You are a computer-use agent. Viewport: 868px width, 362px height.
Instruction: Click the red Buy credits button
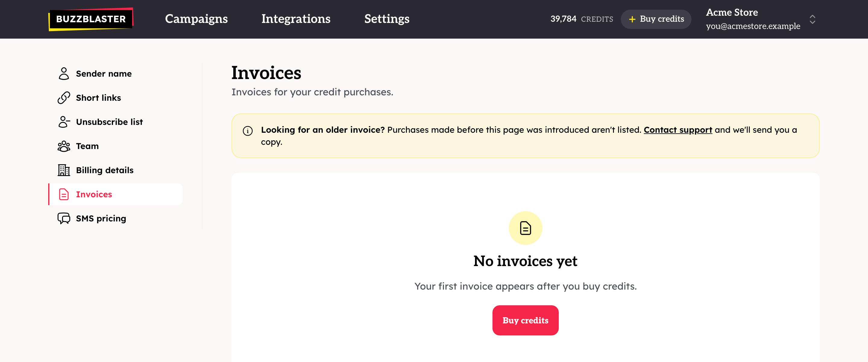[x=525, y=320]
